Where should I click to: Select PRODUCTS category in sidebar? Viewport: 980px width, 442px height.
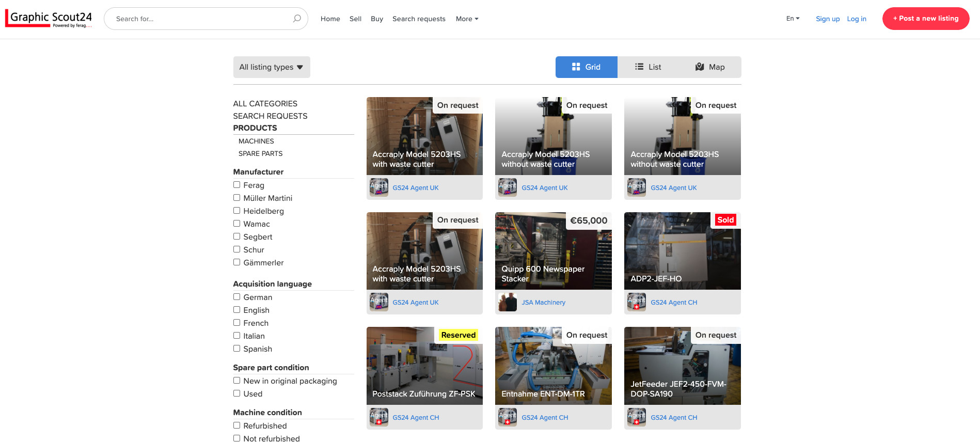[x=255, y=128]
